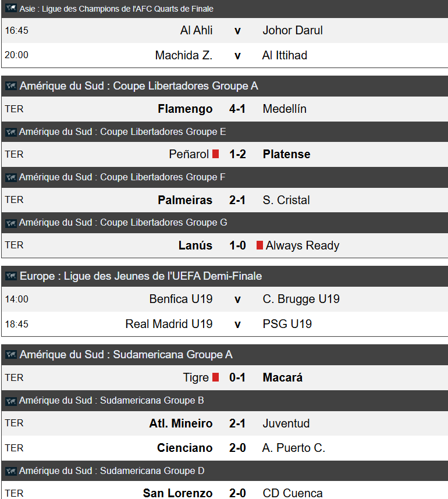Click red card icon beside Peñarol

pos(215,154)
